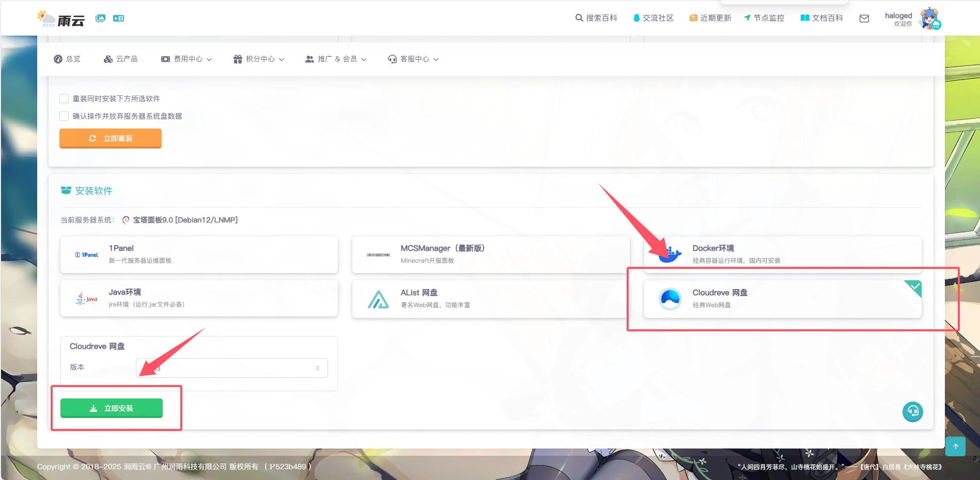Click the 总览 dashboard icon

(58, 59)
